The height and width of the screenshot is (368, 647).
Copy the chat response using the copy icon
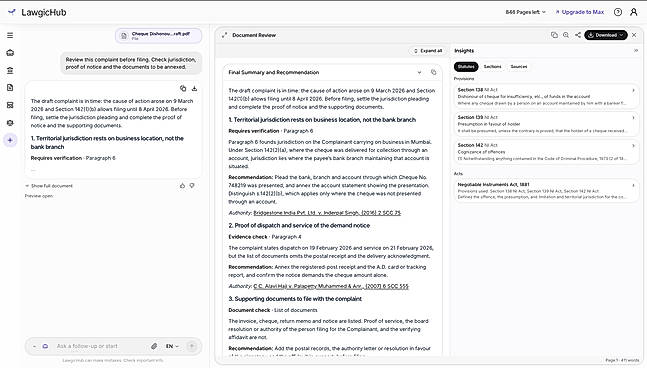coord(183,88)
